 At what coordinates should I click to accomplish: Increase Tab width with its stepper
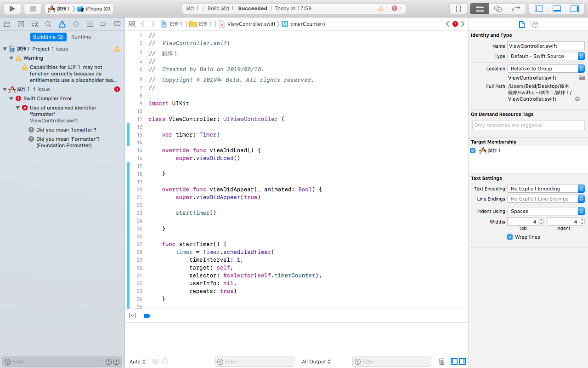pyautogui.click(x=541, y=219)
